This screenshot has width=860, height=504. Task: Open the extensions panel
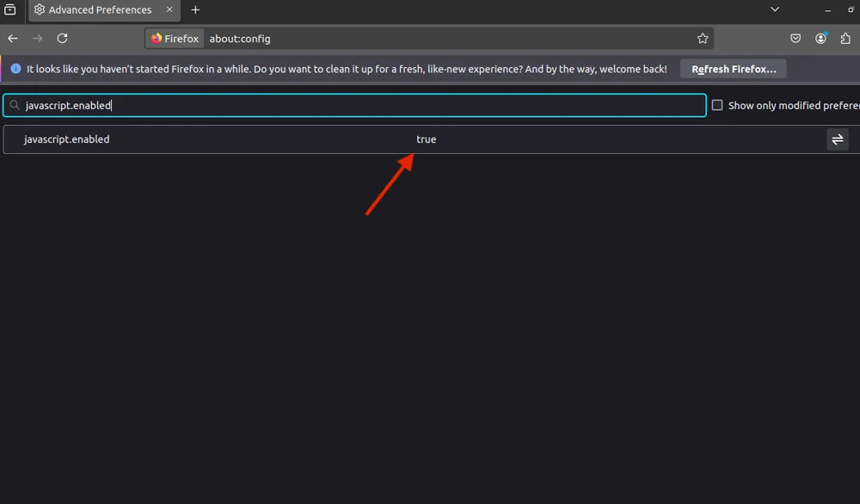[845, 38]
